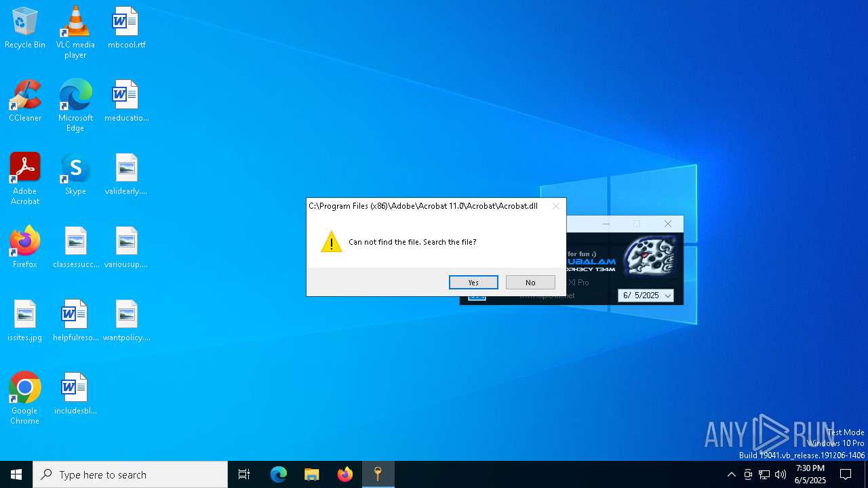
Task: Select the mbcool.rtf document icon
Action: pyautogui.click(x=126, y=28)
